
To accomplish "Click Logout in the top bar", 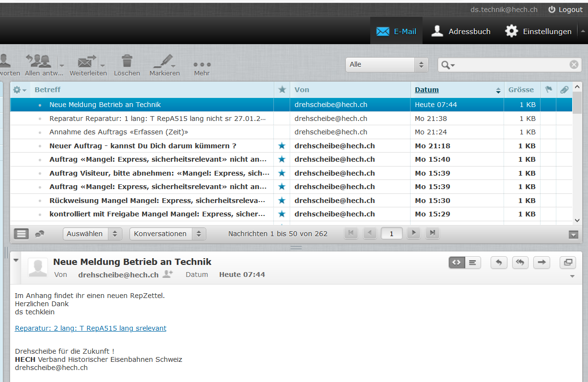I will (x=565, y=10).
